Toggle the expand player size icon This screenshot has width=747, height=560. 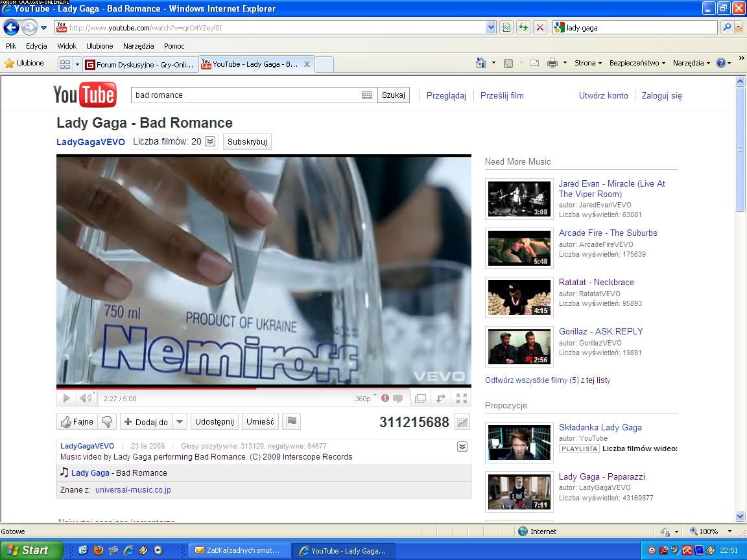click(441, 399)
